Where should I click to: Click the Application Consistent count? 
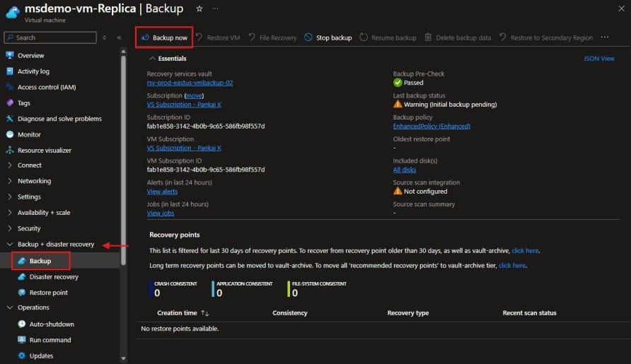pos(219,293)
